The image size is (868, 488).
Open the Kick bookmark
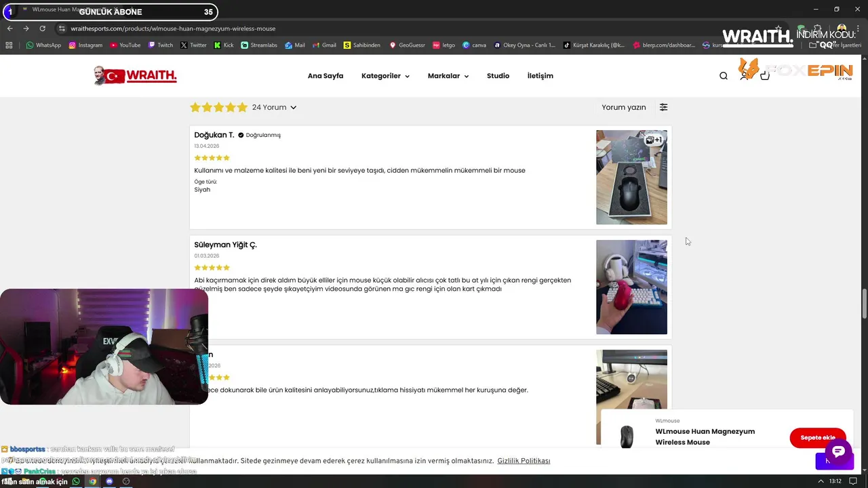(223, 45)
